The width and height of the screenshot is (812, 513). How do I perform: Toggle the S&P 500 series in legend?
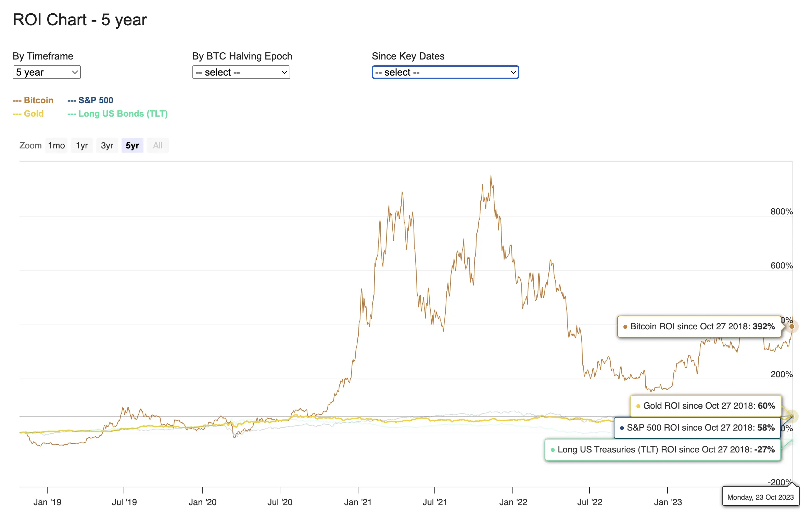pyautogui.click(x=90, y=100)
